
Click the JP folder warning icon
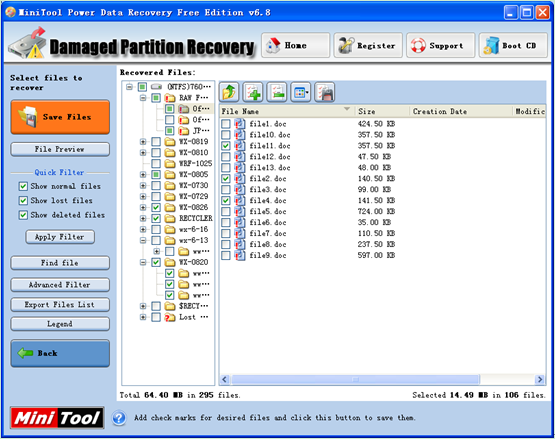(183, 131)
